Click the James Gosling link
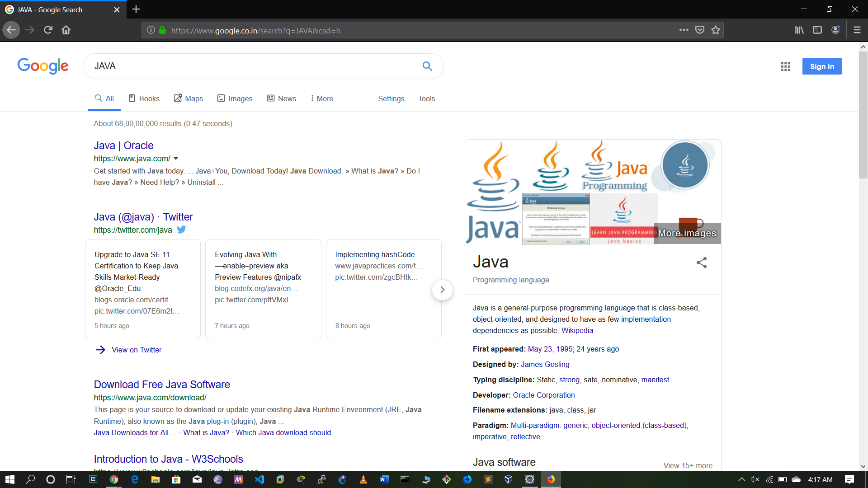 click(x=545, y=364)
